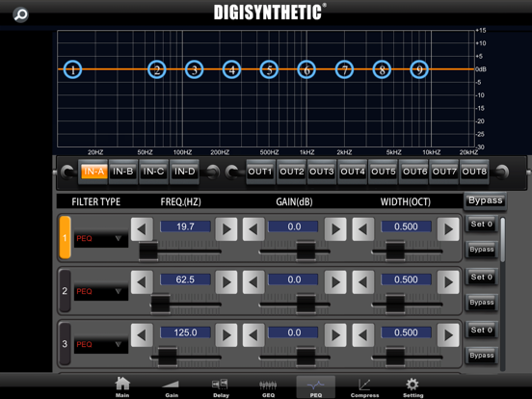Select input channel IN-D
532x399 pixels.
click(184, 172)
